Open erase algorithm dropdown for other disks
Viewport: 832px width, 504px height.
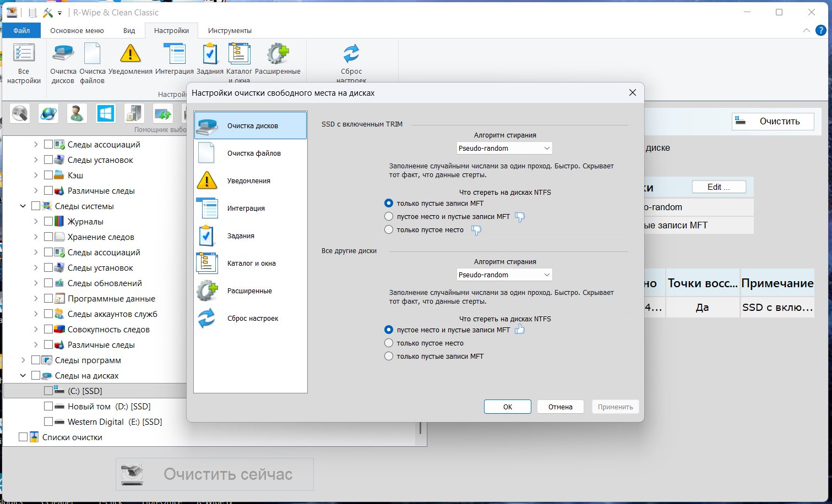point(504,275)
